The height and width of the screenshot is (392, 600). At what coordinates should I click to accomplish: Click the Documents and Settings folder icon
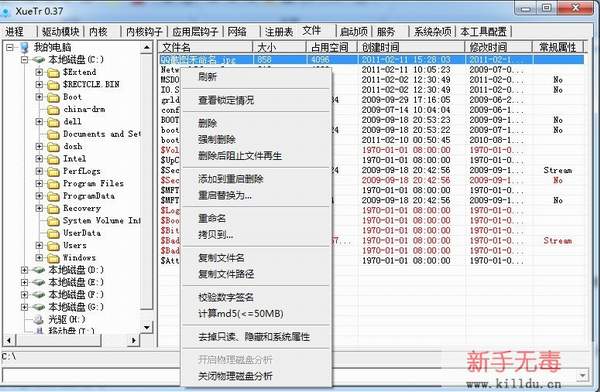click(53, 134)
